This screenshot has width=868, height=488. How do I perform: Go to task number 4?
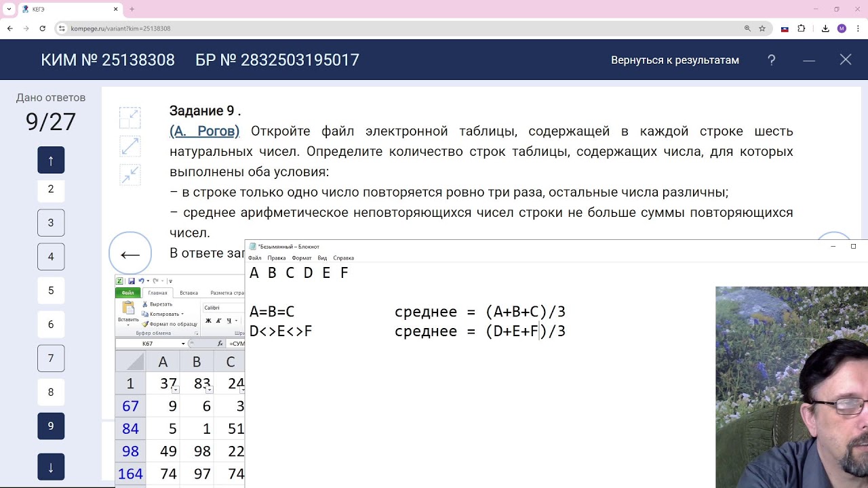(51, 256)
